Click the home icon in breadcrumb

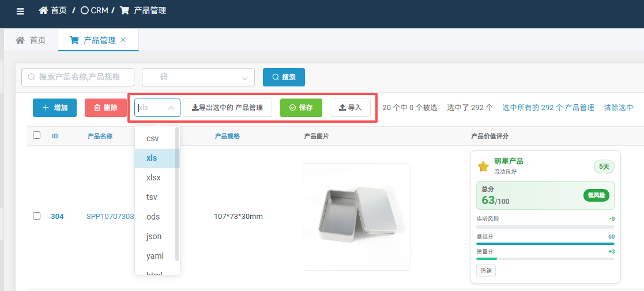click(x=43, y=10)
